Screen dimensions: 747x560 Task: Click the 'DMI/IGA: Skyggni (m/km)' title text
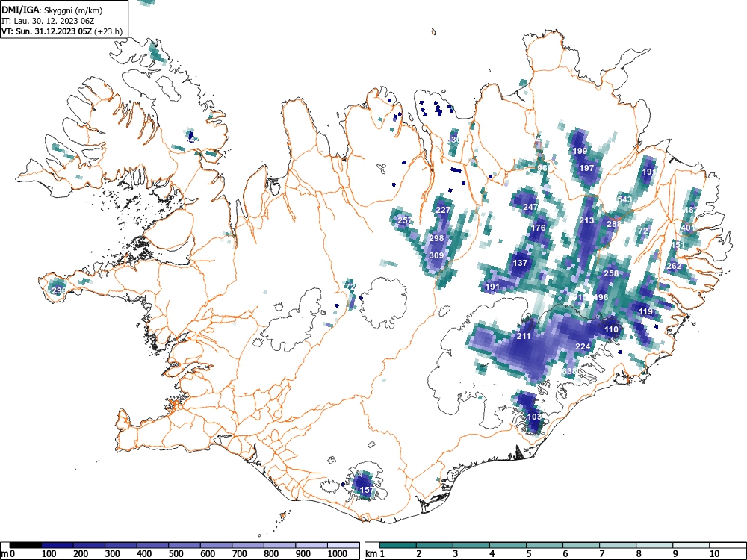point(52,10)
